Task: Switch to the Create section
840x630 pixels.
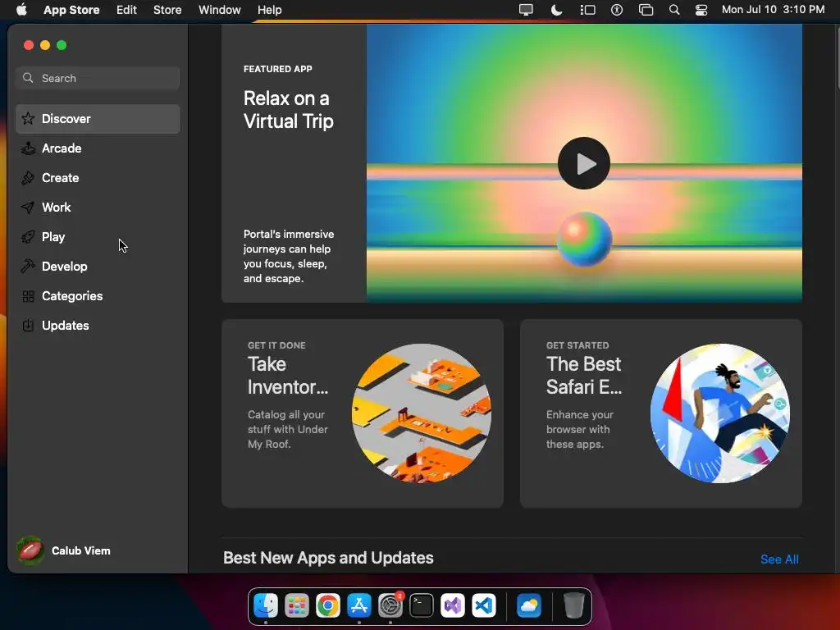Action: 98,178
